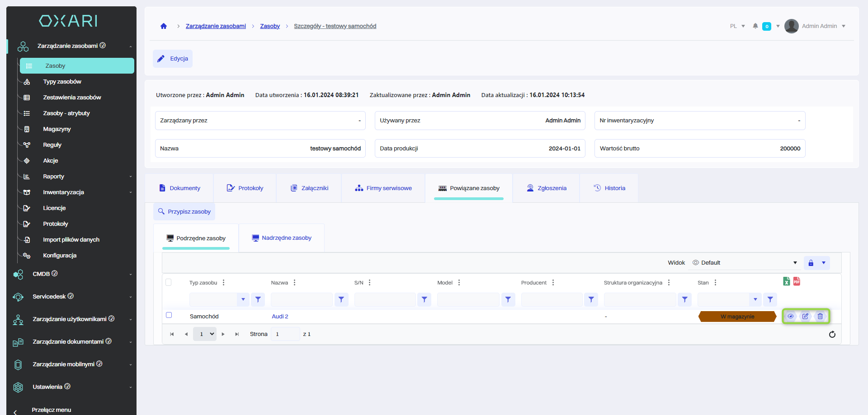Screen dimensions: 868x415
Task: Switch to the Historia tab
Action: click(x=609, y=188)
